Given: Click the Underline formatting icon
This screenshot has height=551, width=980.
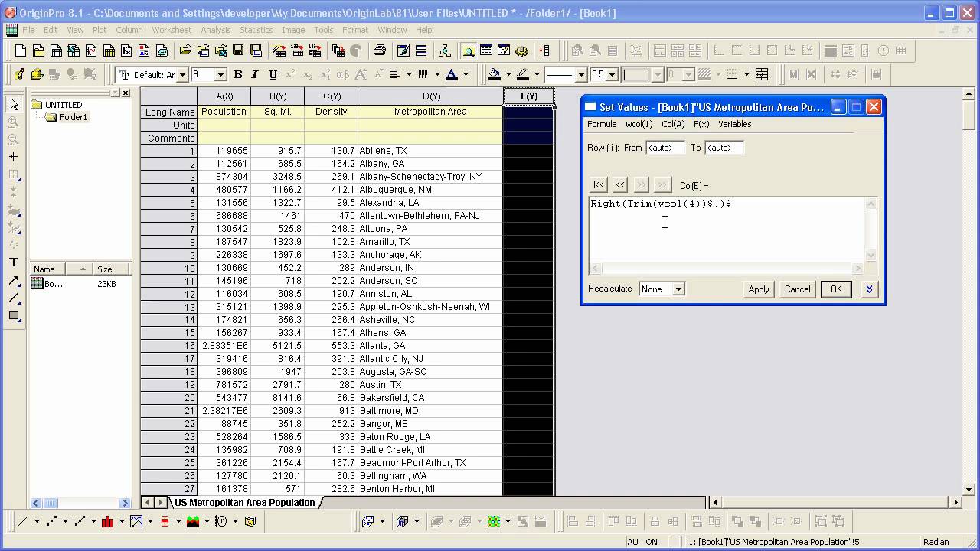Looking at the screenshot, I should [x=273, y=74].
